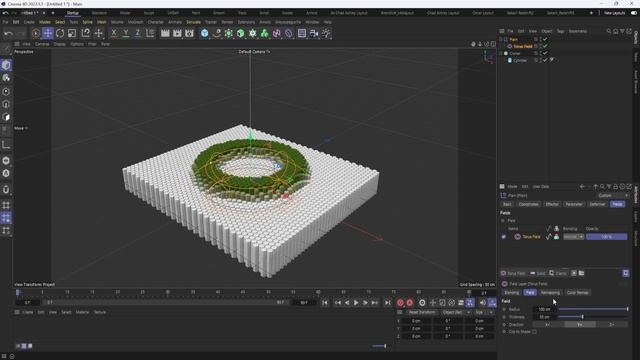The width and height of the screenshot is (640, 360).
Task: Open the Camera object icon in toolbar
Action: (314, 33)
